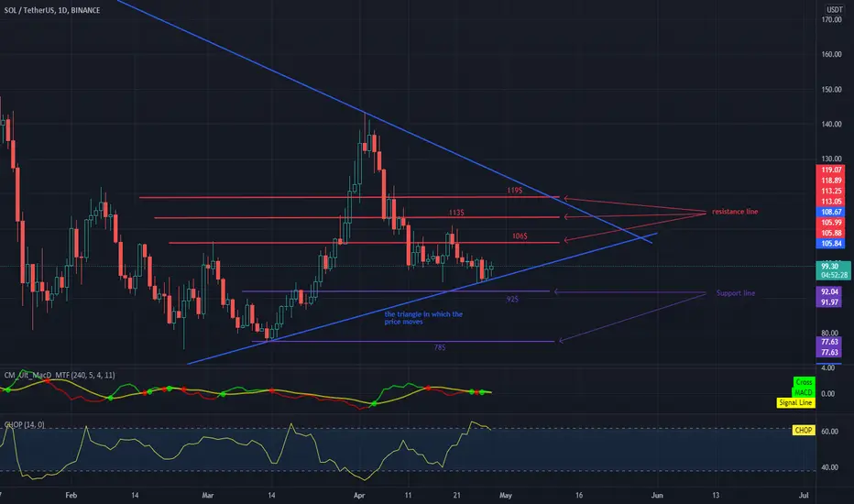Open the USDT currency label
Screen dimensions: 854x504
834,10
